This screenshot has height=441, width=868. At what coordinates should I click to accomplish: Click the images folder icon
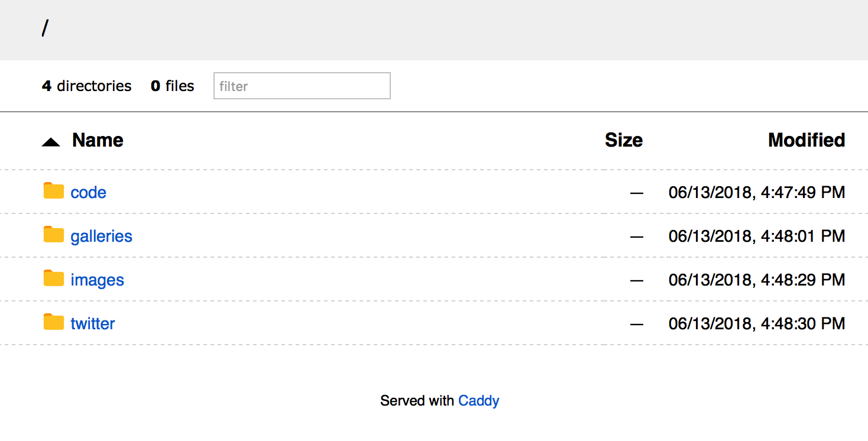coord(54,278)
